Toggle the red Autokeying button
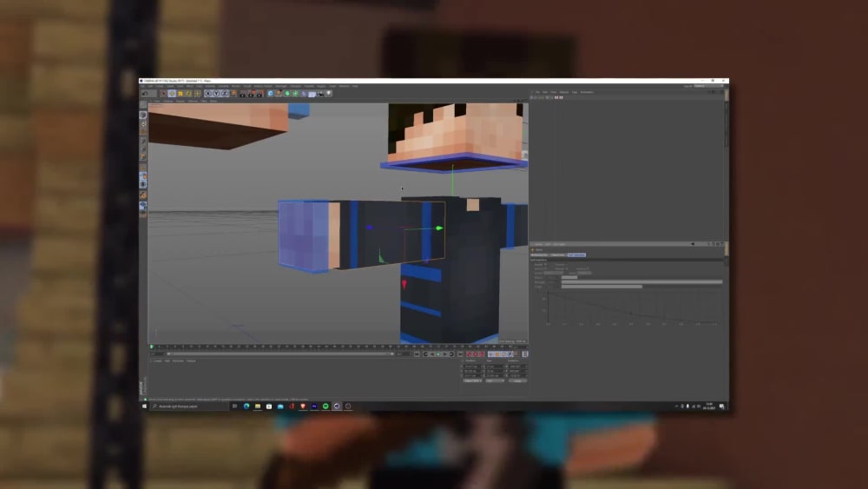Image resolution: width=868 pixels, height=489 pixels. [x=476, y=354]
